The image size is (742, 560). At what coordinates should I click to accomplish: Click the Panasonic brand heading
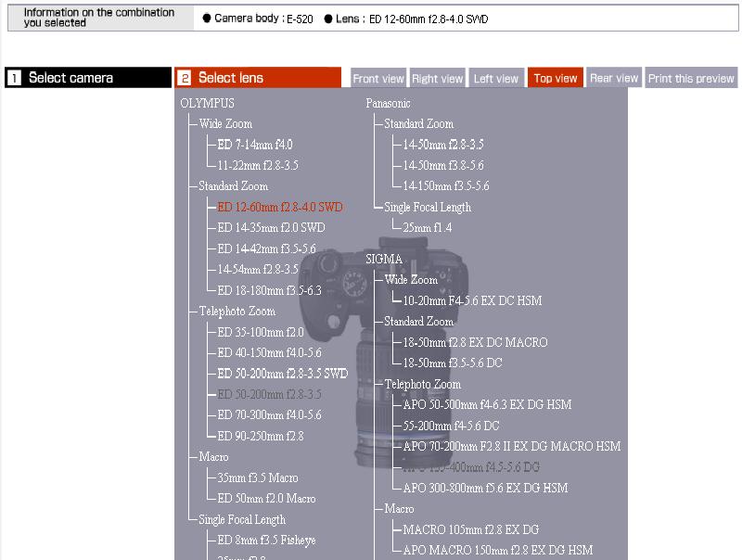pos(388,103)
